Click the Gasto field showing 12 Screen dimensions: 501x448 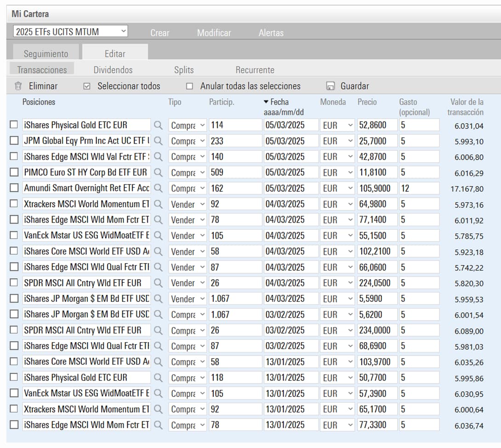pos(419,188)
